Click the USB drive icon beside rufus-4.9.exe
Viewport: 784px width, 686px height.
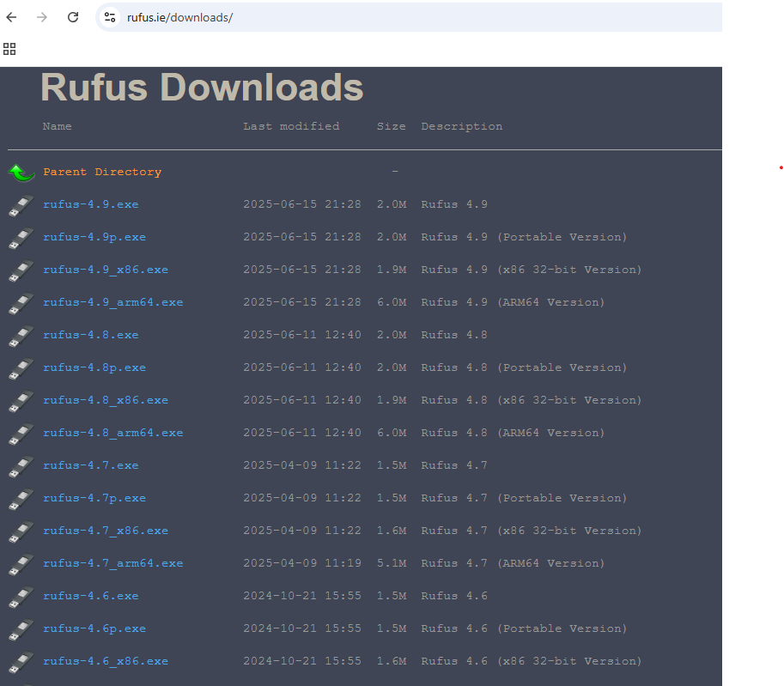coord(21,205)
